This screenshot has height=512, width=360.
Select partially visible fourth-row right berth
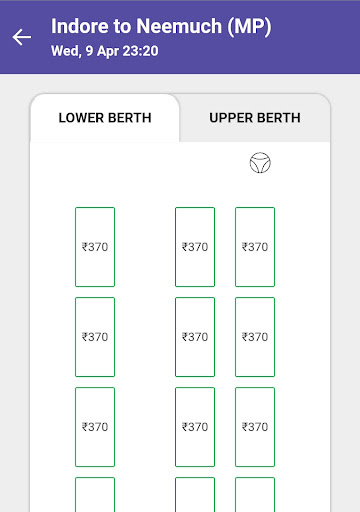[x=255, y=495]
